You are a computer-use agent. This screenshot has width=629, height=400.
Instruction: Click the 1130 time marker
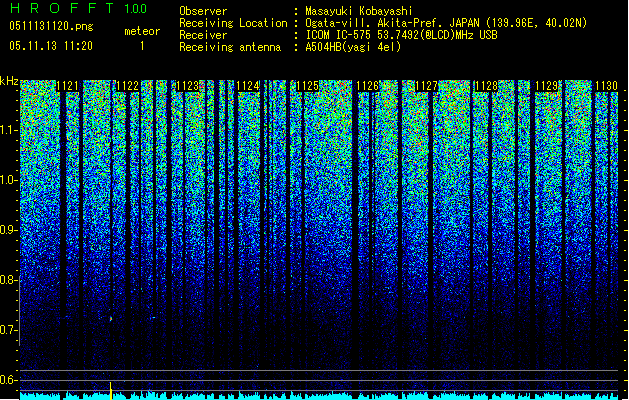(606, 86)
